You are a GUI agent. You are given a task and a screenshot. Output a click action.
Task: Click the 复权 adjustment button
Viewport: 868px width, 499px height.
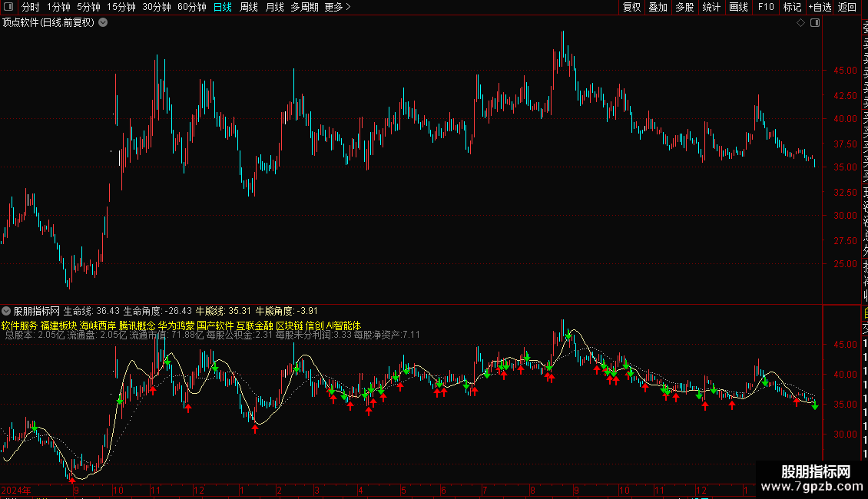click(631, 7)
